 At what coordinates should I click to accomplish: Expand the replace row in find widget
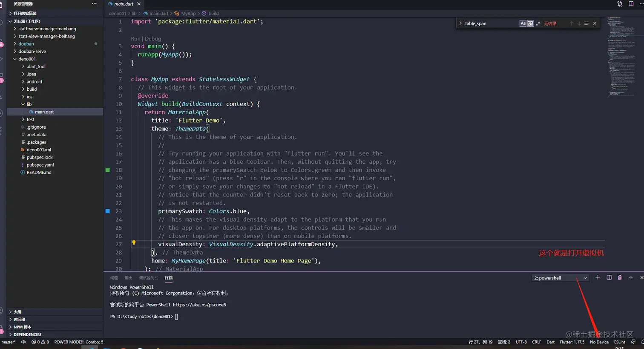pyautogui.click(x=460, y=23)
